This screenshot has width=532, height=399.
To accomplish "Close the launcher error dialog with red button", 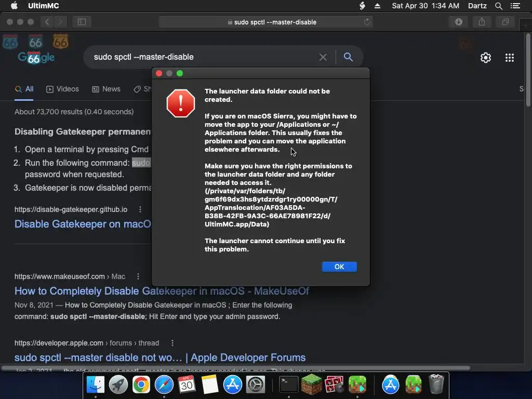I will point(159,73).
